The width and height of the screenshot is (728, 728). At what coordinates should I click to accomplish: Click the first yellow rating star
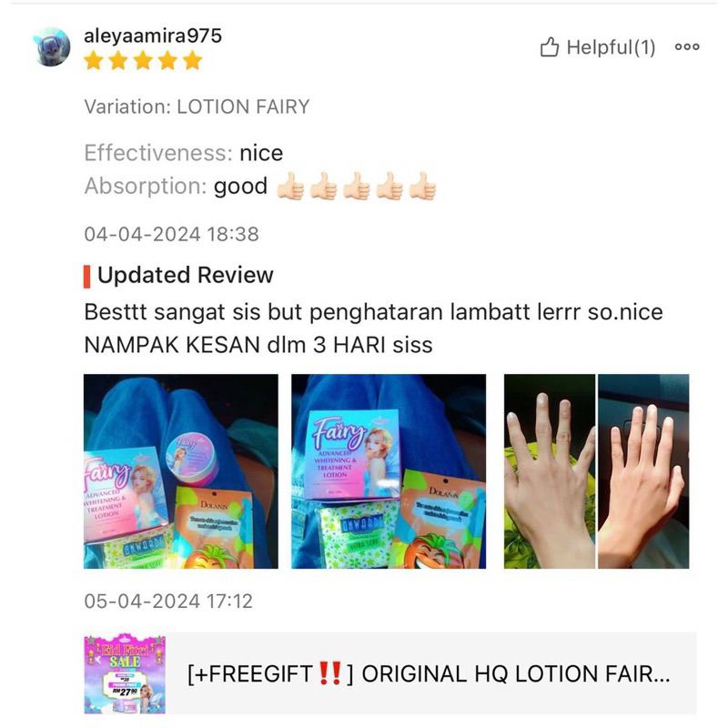tap(94, 61)
